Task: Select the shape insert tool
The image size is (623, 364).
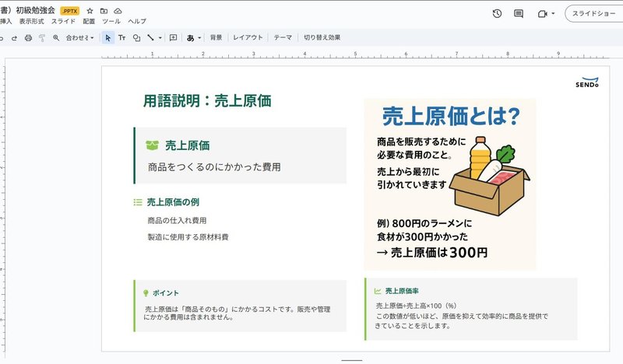Action: (136, 37)
